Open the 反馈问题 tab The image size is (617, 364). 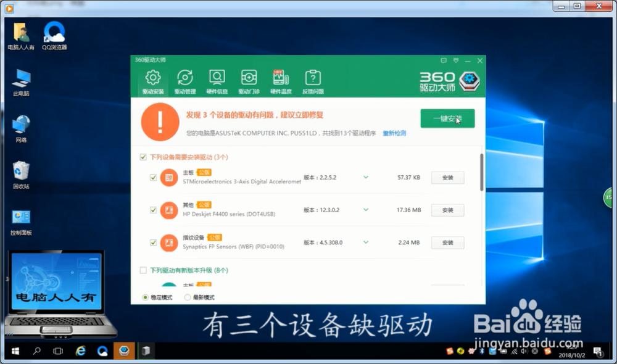(313, 82)
